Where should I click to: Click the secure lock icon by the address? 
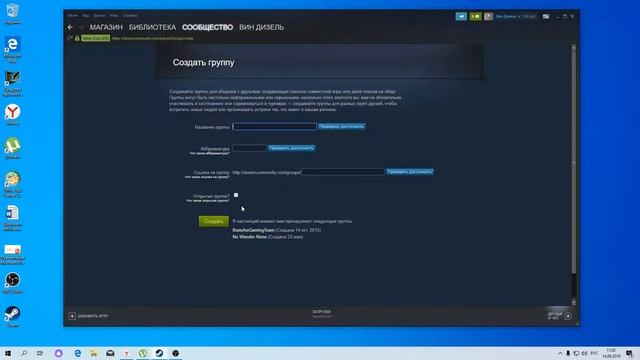pos(77,38)
